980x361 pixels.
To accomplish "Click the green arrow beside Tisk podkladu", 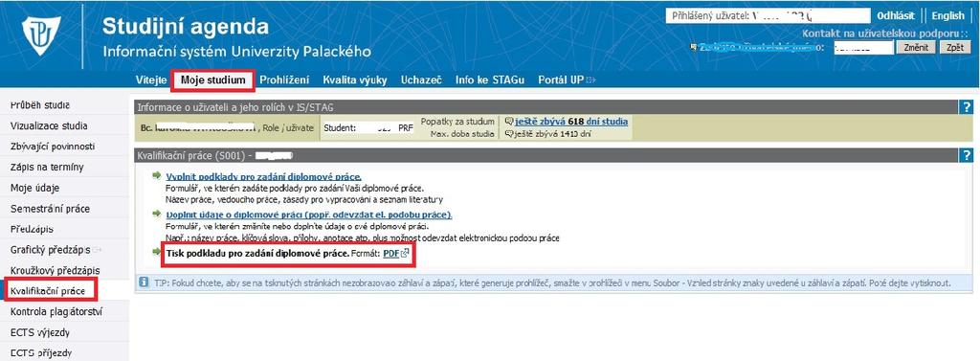I will [156, 252].
